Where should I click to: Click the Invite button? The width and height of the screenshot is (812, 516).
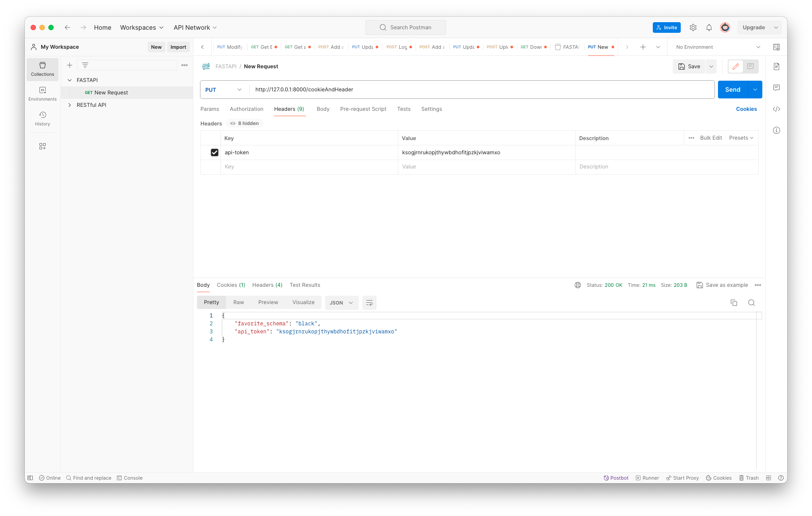[667, 27]
